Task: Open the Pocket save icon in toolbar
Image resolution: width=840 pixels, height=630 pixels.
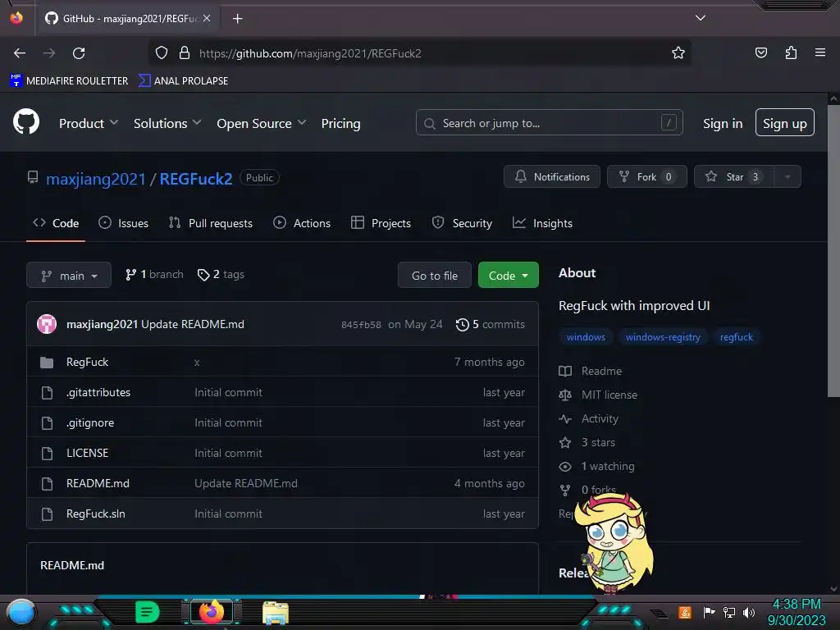Action: [x=760, y=52]
